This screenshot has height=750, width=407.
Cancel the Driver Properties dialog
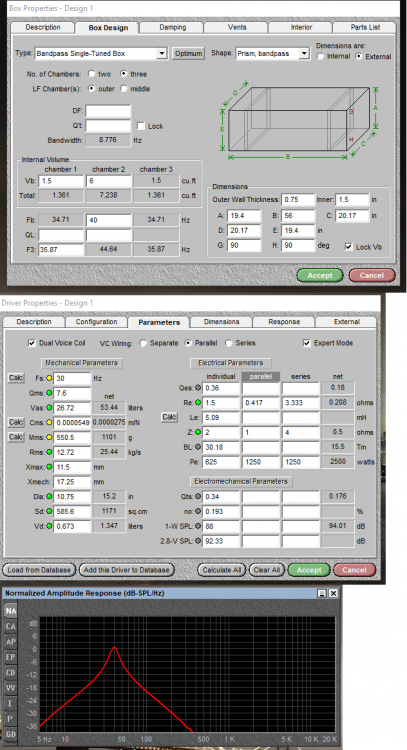coord(354,570)
